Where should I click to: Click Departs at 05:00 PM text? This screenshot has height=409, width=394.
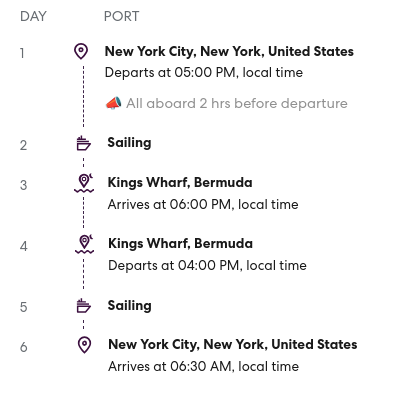coord(204,73)
